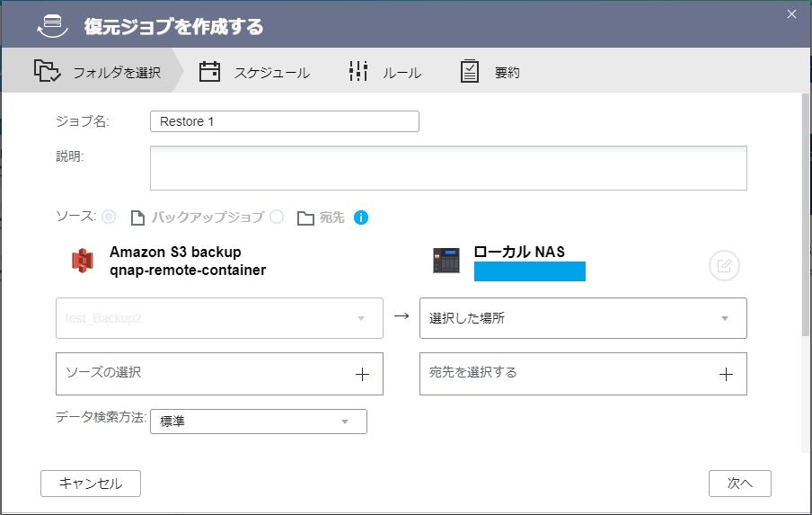The image size is (812, 515).
Task: Open the データ検索方法 標準 dropdown
Action: 259,422
